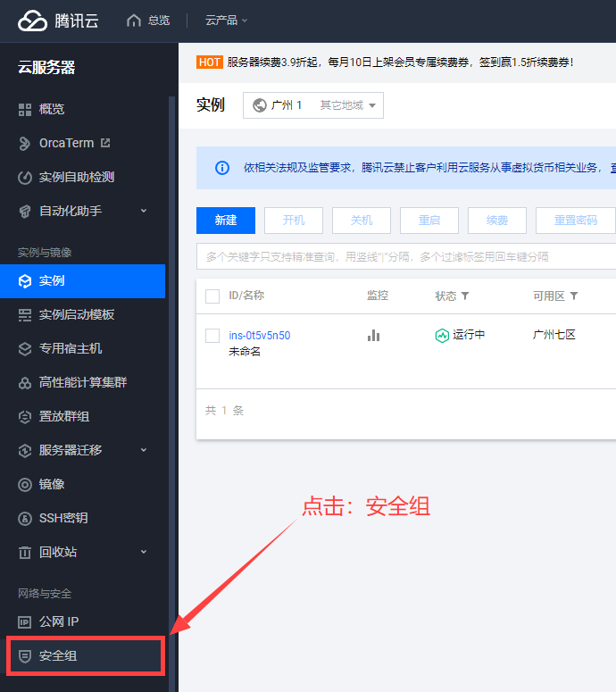Click the monitoring bar chart icon
Screen dimensions: 616x692
(x=373, y=336)
